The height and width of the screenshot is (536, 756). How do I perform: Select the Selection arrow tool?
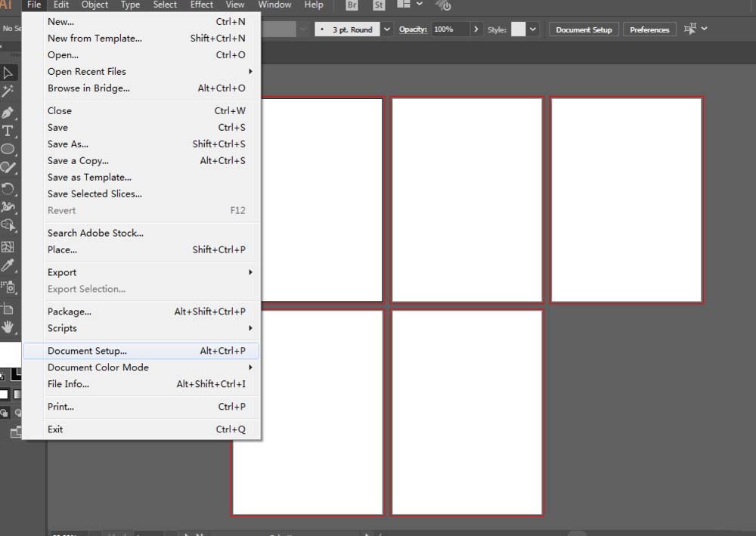[8, 73]
